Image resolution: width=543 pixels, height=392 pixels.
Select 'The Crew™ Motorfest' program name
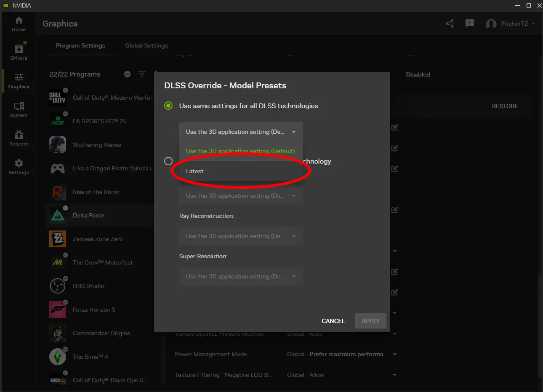coord(103,262)
